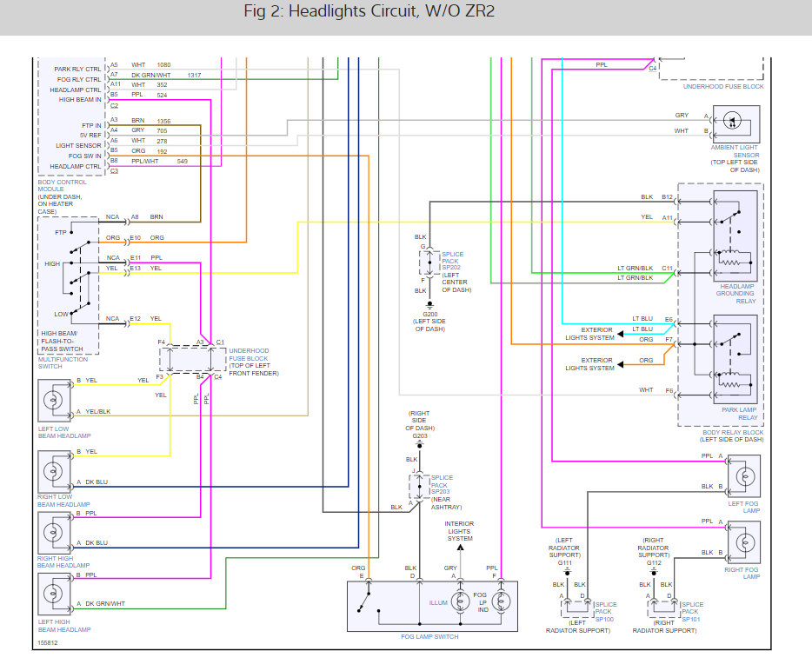Click the 'RIGHT HIGH BEAM HEADLAMP' label
Image resolution: width=812 pixels, height=671 pixels.
coord(63,561)
